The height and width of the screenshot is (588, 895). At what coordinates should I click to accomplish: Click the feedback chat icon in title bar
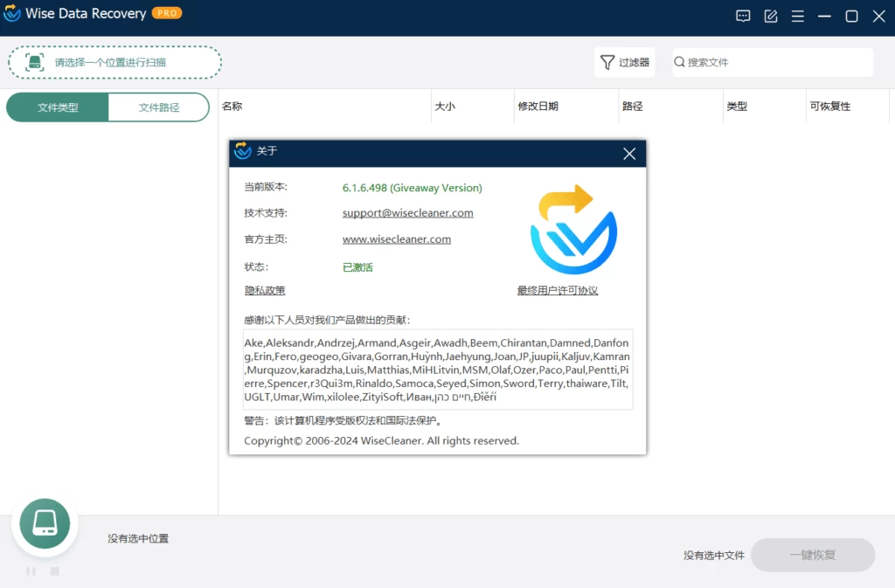pos(743,16)
